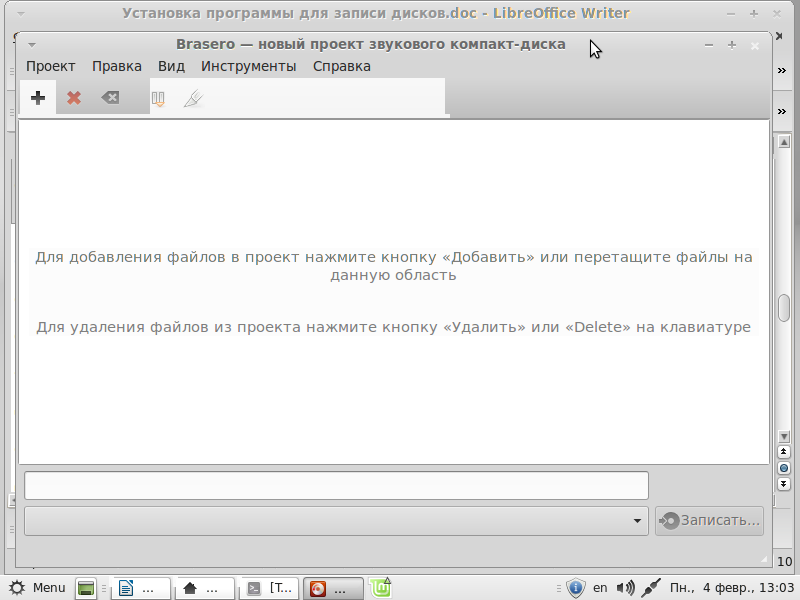Click the security shield tray icon
The height and width of the screenshot is (600, 800).
(x=576, y=588)
